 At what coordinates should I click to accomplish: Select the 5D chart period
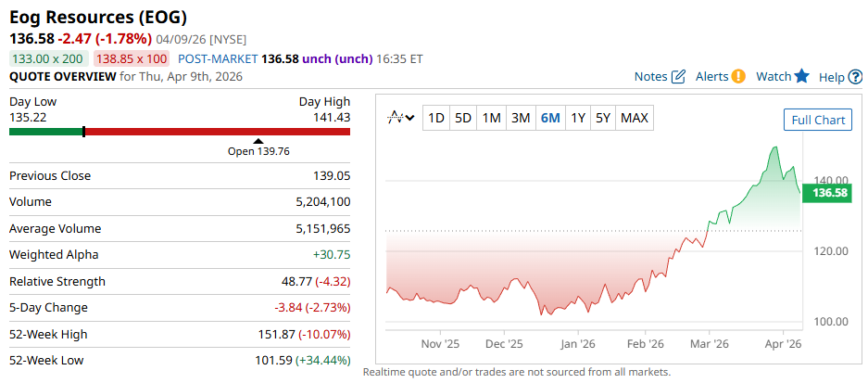(x=463, y=118)
